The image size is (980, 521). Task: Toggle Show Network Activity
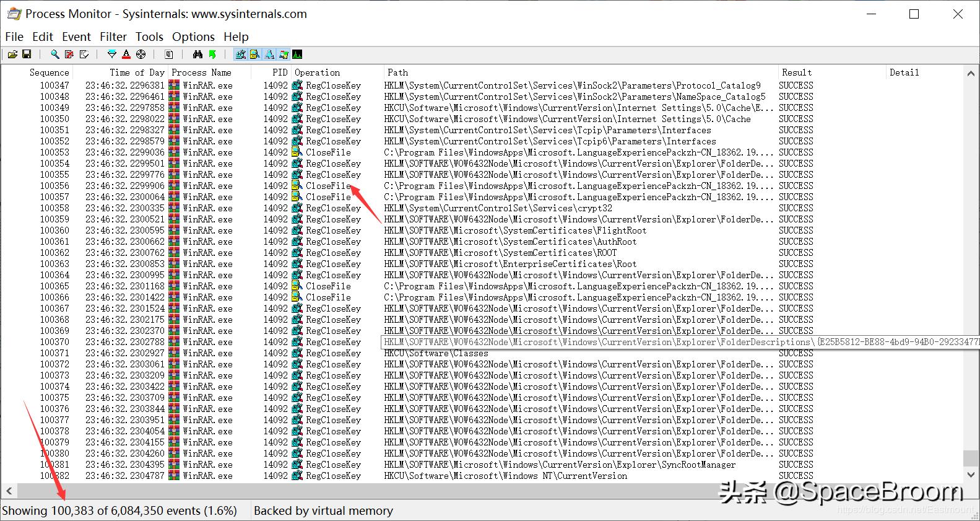[269, 55]
